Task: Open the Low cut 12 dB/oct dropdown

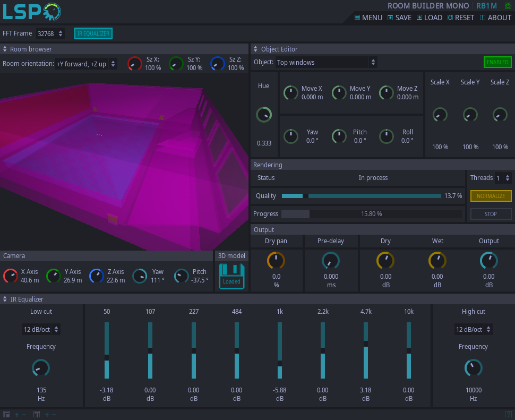Action: click(x=41, y=329)
